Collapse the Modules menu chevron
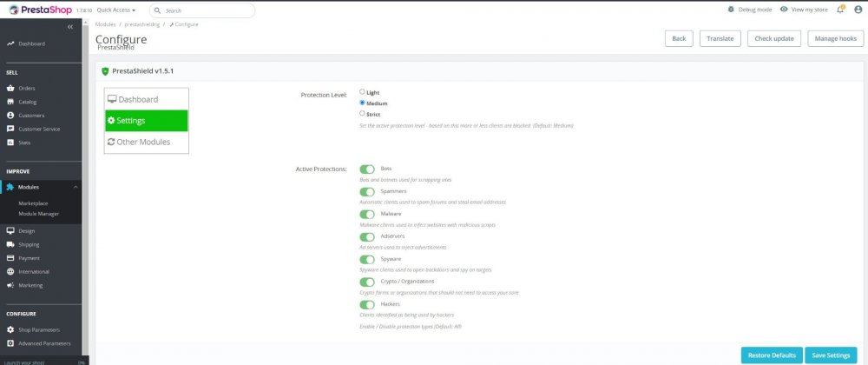The image size is (868, 365). tap(76, 187)
